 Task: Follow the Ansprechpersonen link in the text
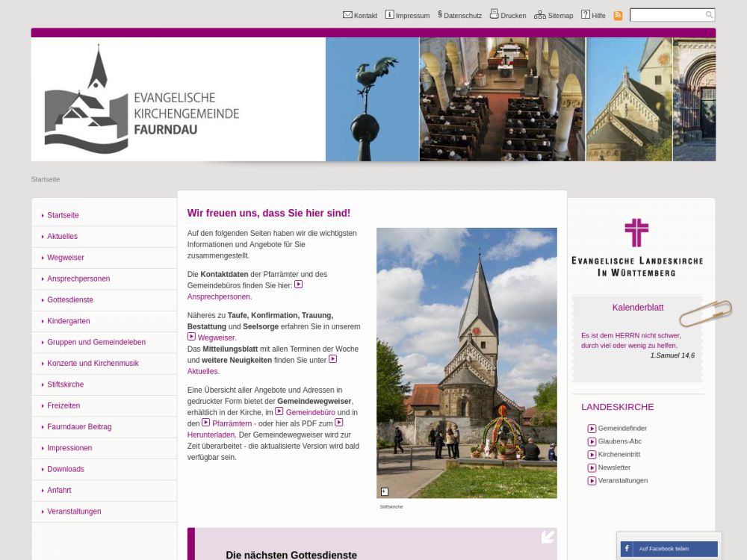click(x=218, y=296)
